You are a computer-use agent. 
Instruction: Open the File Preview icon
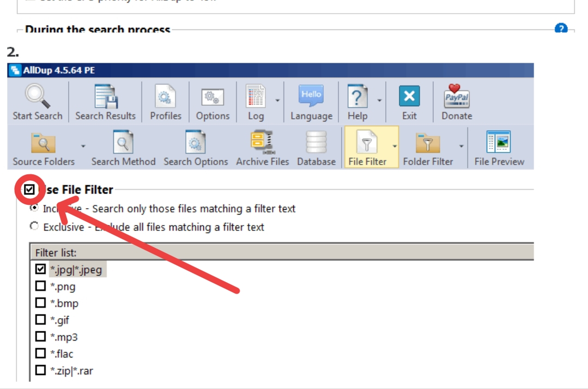pyautogui.click(x=499, y=143)
